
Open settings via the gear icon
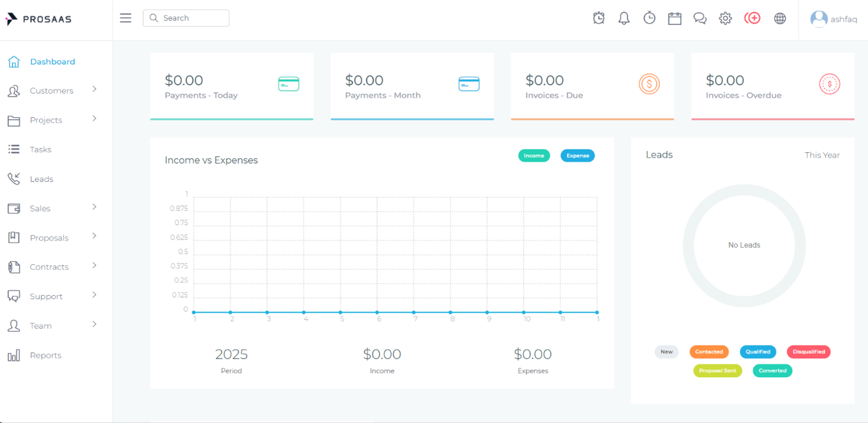pyautogui.click(x=725, y=18)
